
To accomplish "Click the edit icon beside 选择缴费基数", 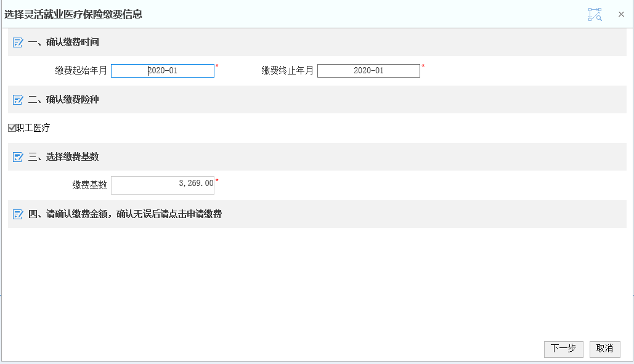I will [18, 157].
